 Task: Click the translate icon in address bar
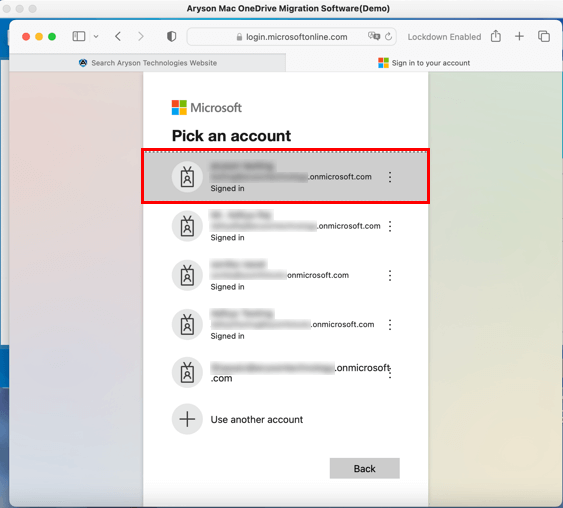pos(374,36)
